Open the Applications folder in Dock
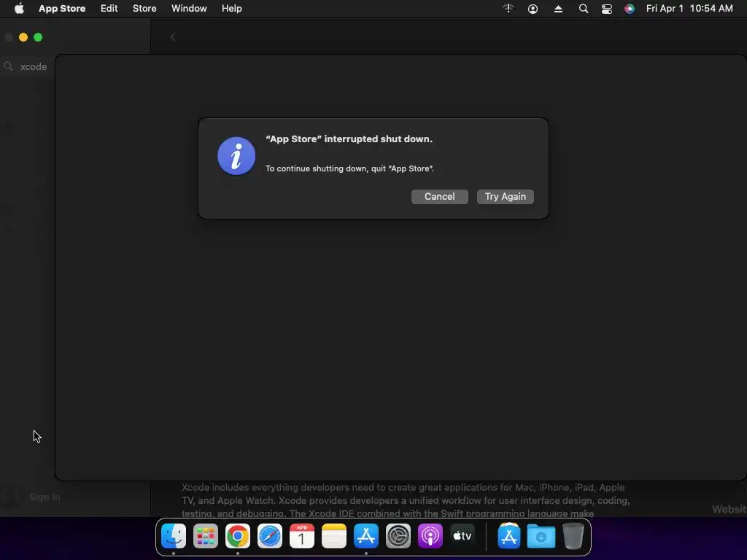This screenshot has width=747, height=560. point(508,536)
